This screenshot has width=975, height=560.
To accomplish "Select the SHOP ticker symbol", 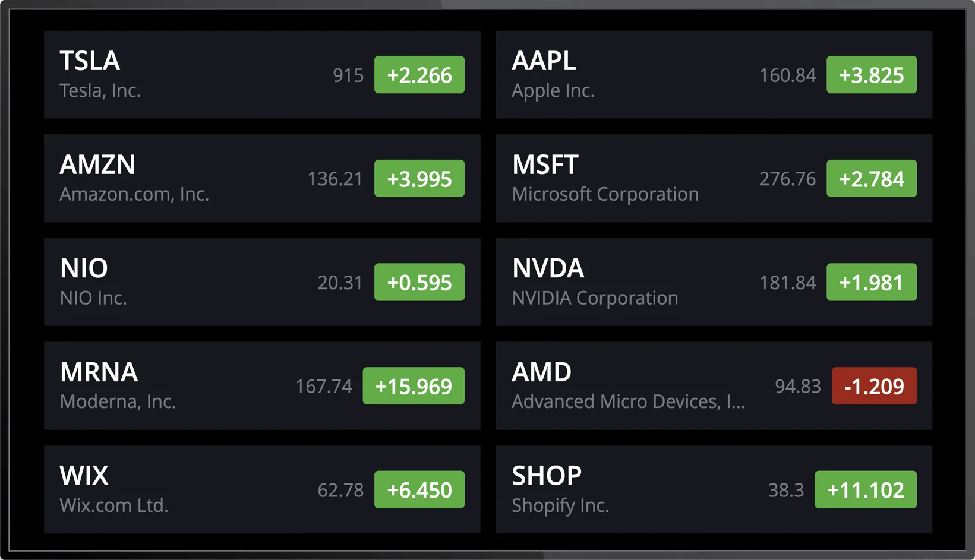I will tap(547, 476).
